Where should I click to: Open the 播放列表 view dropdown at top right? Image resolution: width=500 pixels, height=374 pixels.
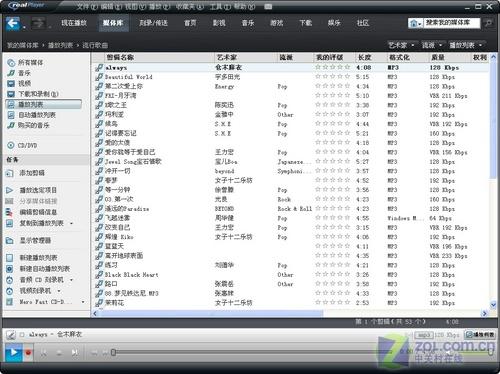[466, 45]
